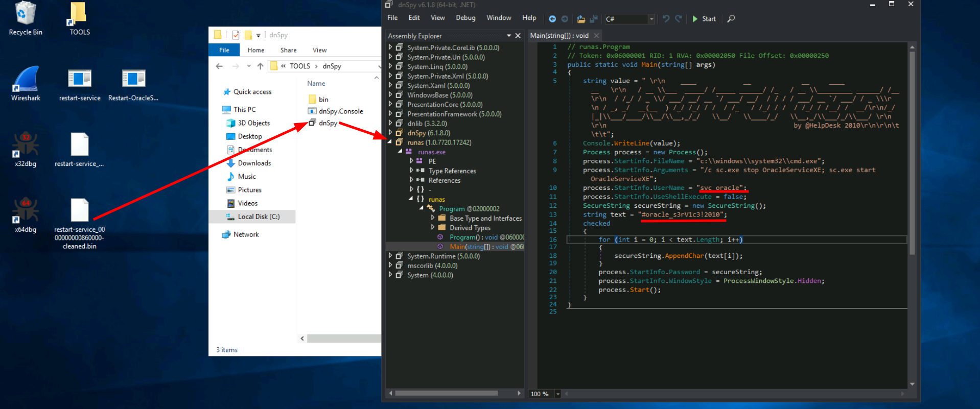
Task: Click the Undo icon in dnSpy toolbar
Action: [x=666, y=19]
